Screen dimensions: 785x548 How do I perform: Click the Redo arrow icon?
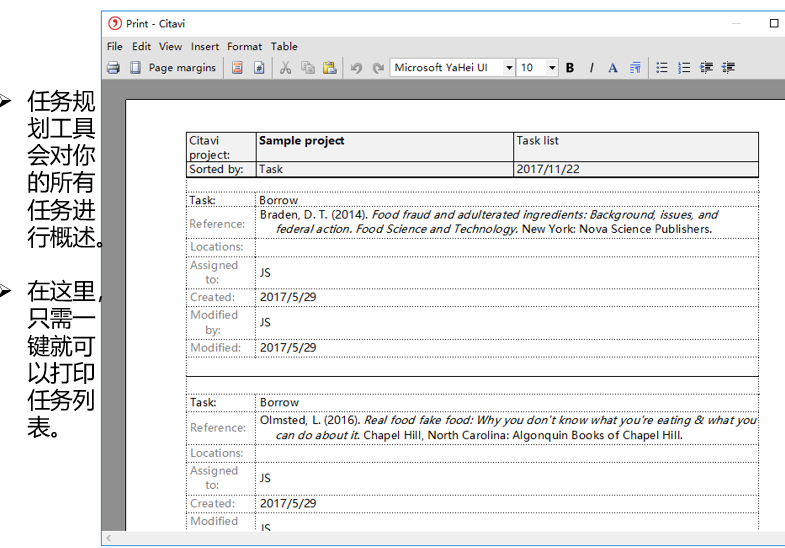(x=378, y=68)
